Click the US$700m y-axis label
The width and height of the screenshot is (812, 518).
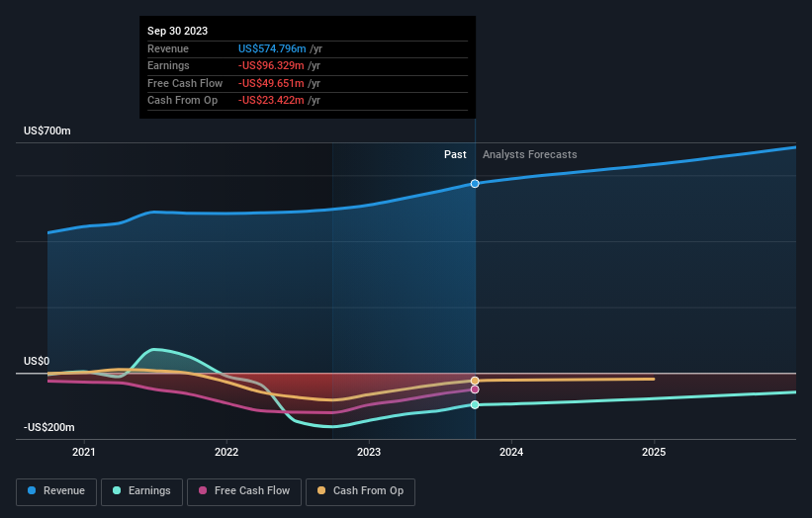point(47,130)
